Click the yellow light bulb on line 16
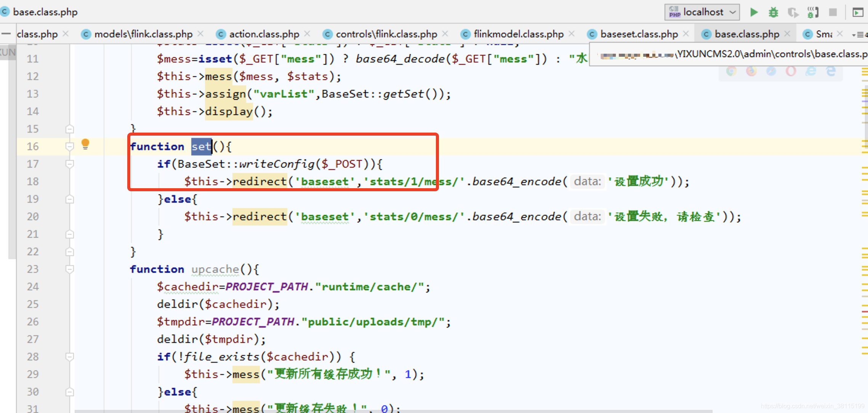Viewport: 868px width, 413px height. click(85, 144)
